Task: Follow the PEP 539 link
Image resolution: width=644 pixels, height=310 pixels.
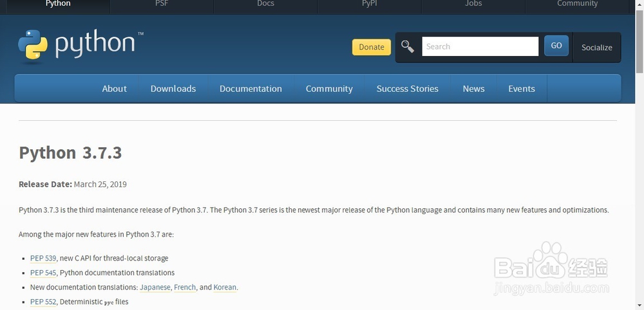Action: (43, 259)
